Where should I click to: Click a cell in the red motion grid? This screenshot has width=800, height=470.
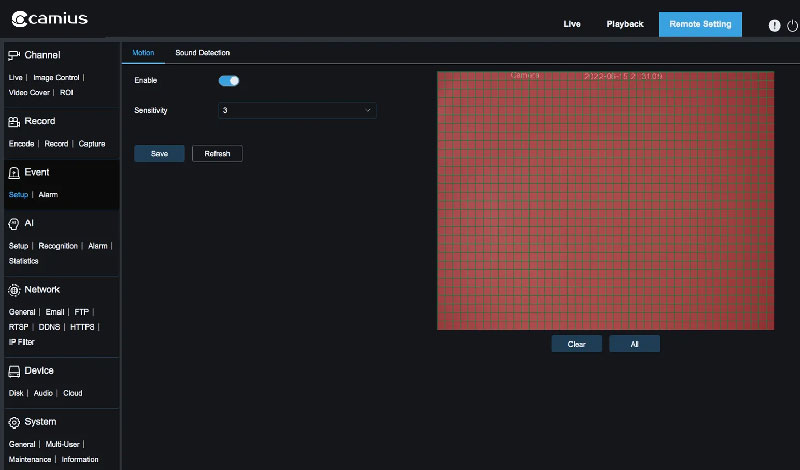[605, 200]
